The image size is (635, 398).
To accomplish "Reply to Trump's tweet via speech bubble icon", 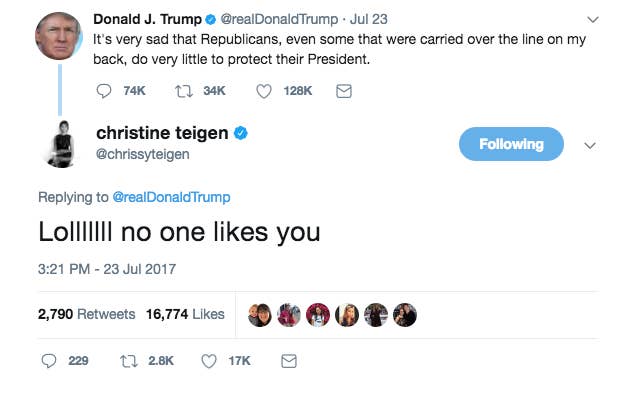I will pos(104,91).
